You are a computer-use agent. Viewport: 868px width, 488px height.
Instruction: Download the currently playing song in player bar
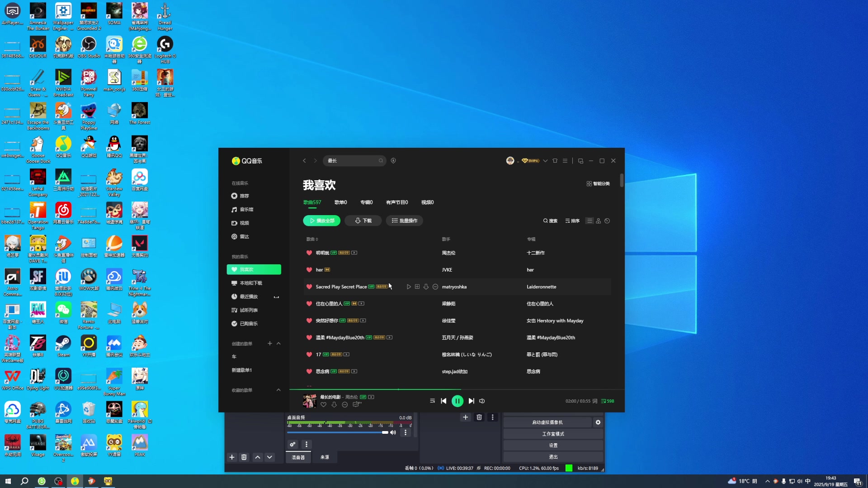coord(334,404)
